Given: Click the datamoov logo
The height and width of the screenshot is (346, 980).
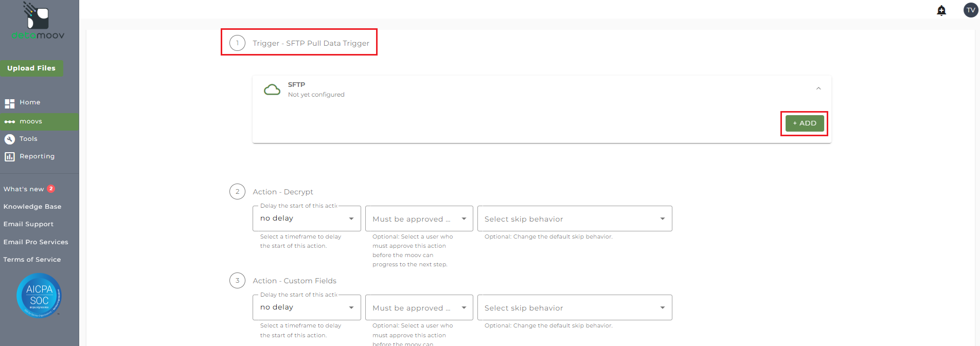Looking at the screenshot, I should pos(38,22).
